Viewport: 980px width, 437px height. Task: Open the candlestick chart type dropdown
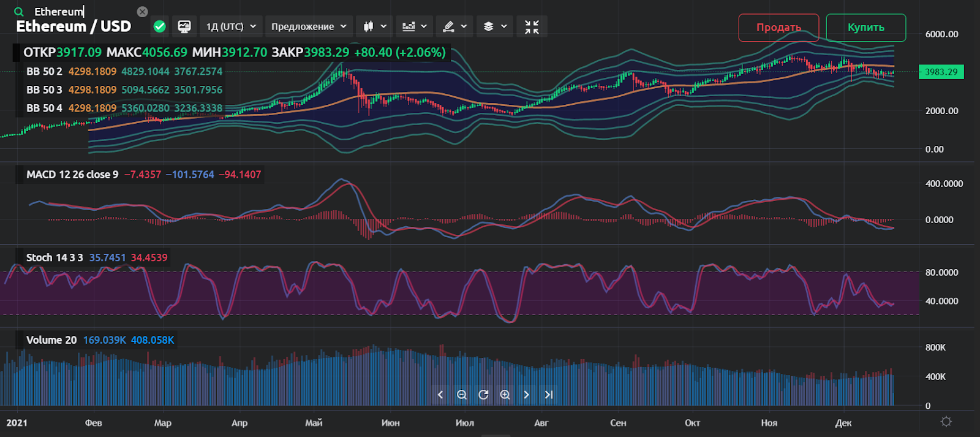tap(375, 26)
